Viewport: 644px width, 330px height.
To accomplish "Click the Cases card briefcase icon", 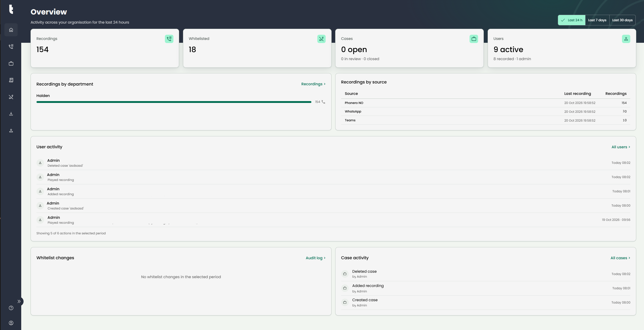I will [x=474, y=39].
